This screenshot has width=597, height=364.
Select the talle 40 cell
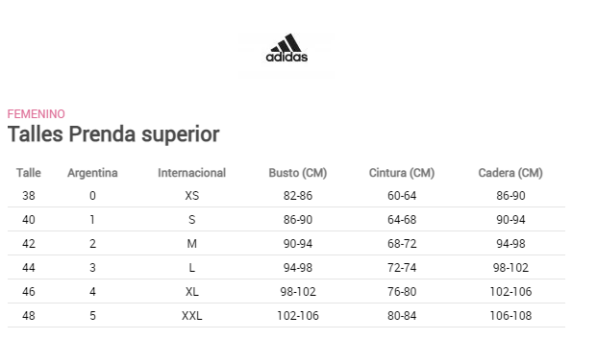[x=29, y=220]
